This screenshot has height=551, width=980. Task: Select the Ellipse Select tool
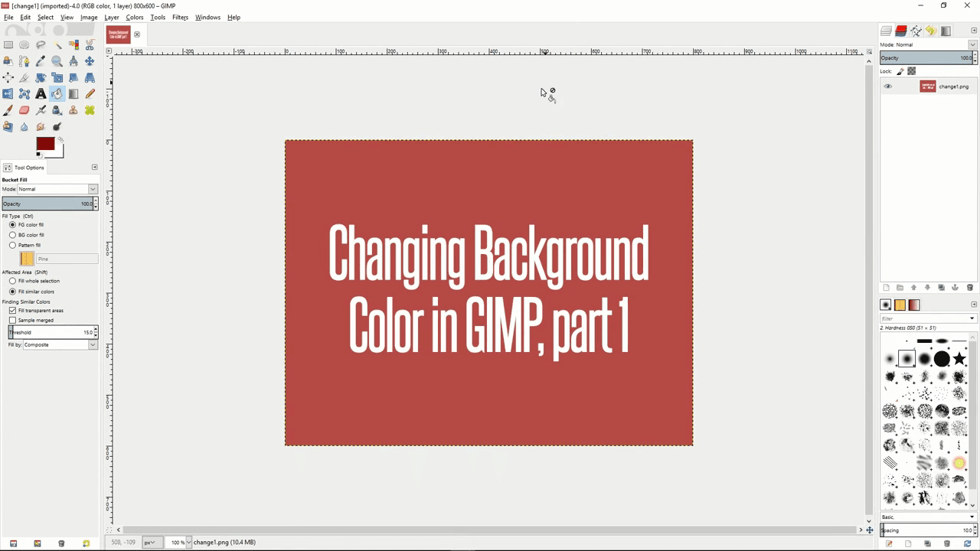click(24, 44)
